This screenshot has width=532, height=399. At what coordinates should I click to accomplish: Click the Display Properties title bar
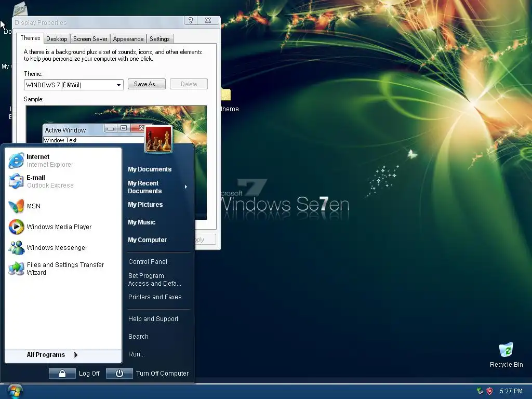point(98,22)
